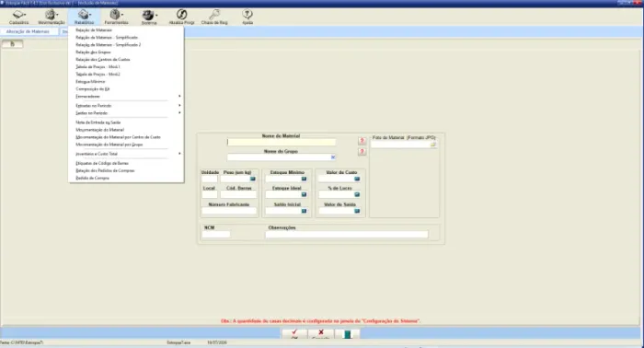Click the NCM input field
Viewport: 644px width, 348px height.
tap(216, 234)
